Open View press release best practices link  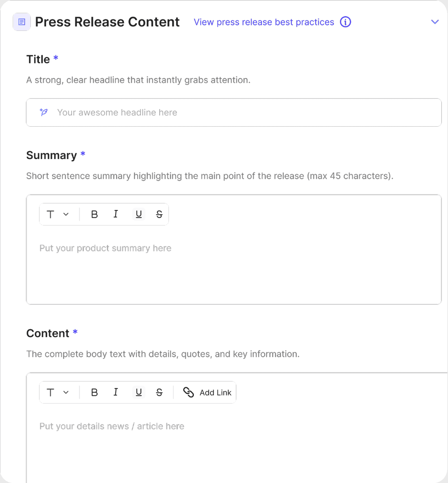pyautogui.click(x=264, y=22)
